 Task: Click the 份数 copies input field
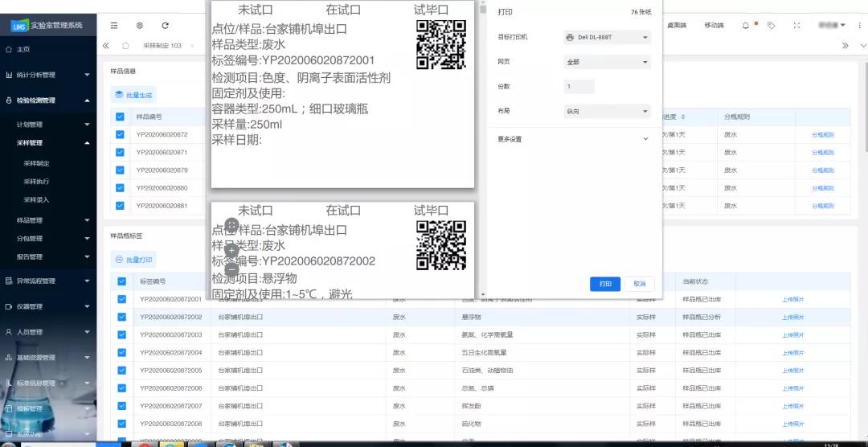pyautogui.click(x=579, y=86)
